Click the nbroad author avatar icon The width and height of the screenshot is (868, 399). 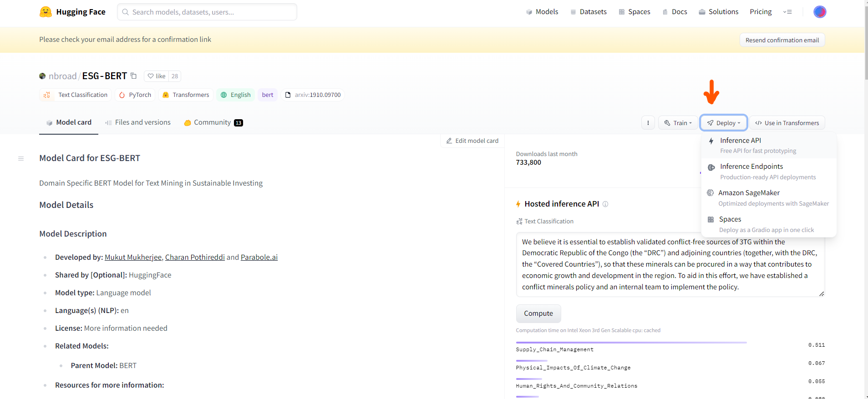[x=42, y=76]
